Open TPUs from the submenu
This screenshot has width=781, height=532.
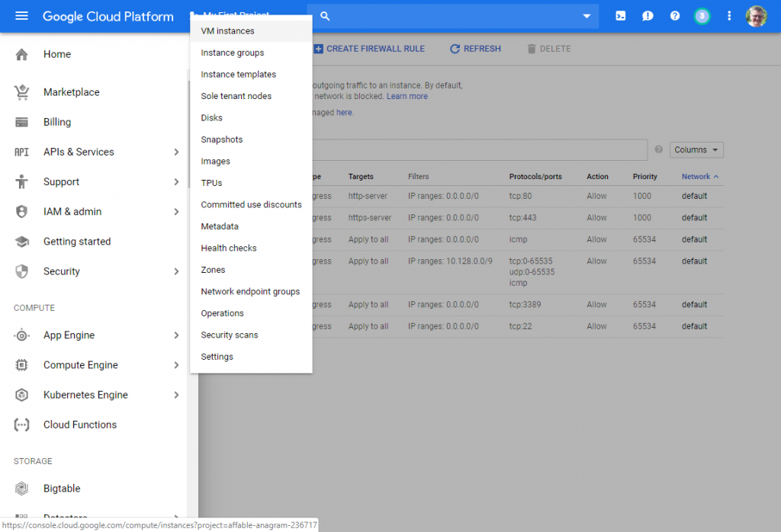(x=251, y=183)
